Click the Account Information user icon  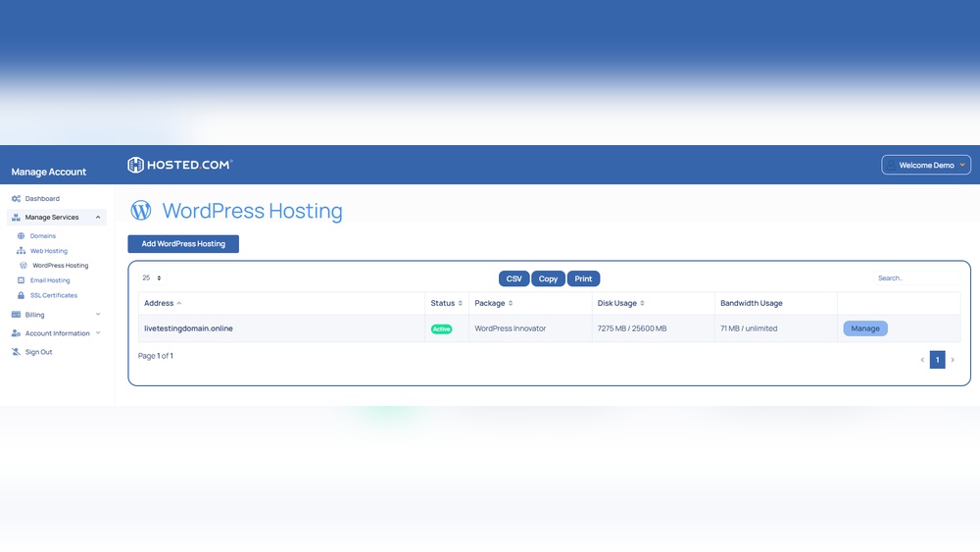click(x=17, y=333)
